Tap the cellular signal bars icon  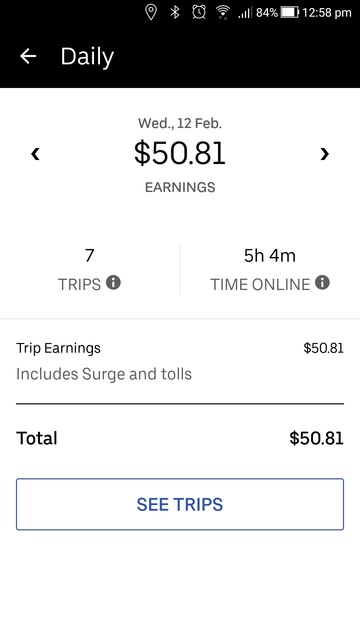point(245,13)
